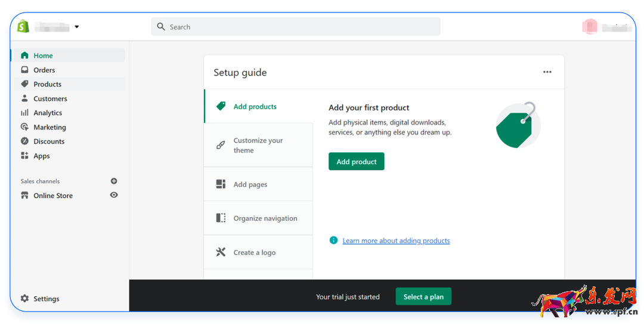Click the Apps grid icon
The image size is (644, 324).
24,156
